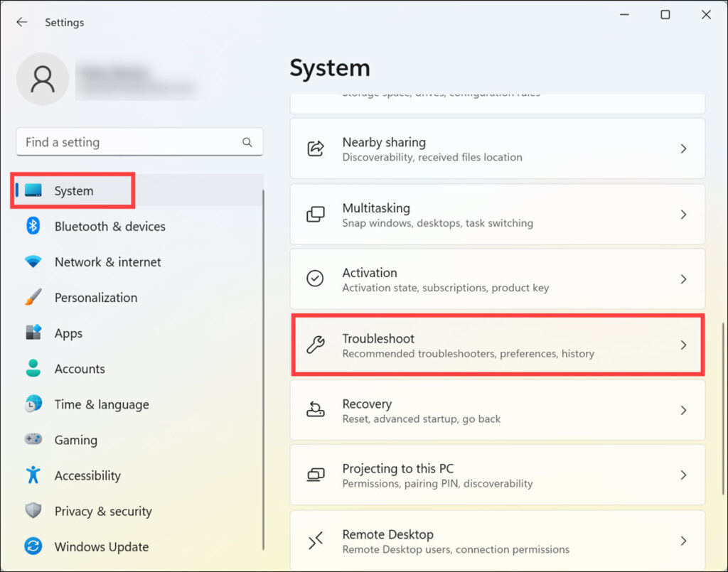Switch to the Accounts section
728x572 pixels.
point(80,368)
